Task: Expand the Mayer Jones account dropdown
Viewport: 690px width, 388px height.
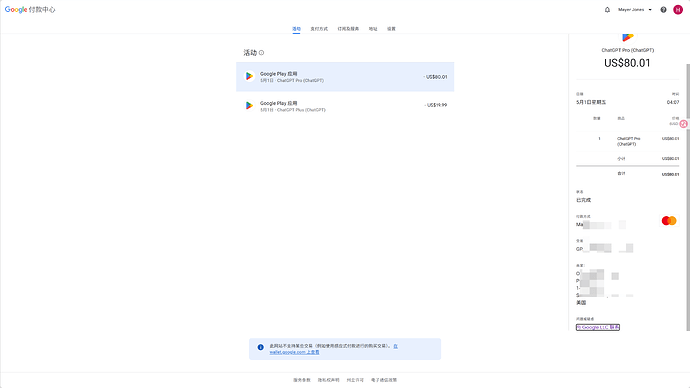Action: point(635,10)
